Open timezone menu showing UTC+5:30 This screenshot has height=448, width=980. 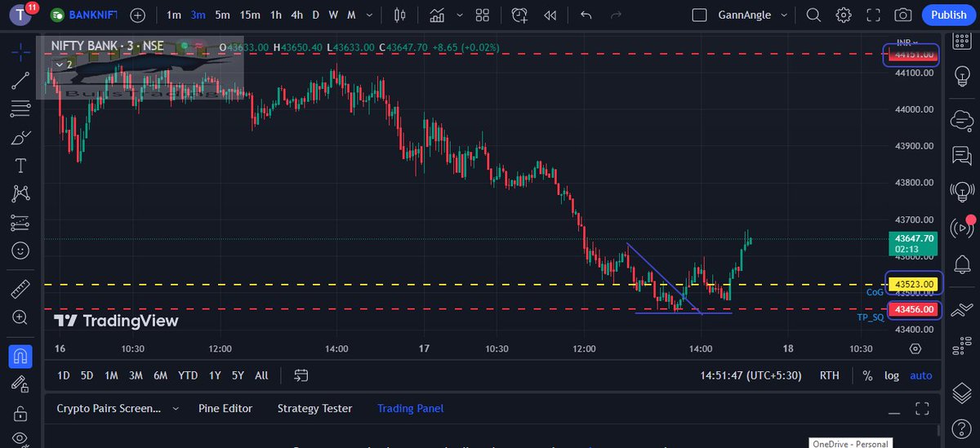751,375
